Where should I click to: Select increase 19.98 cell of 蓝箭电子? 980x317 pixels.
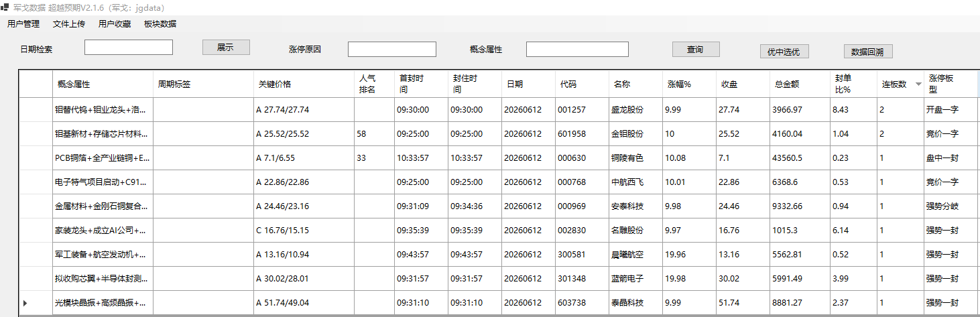(x=689, y=278)
